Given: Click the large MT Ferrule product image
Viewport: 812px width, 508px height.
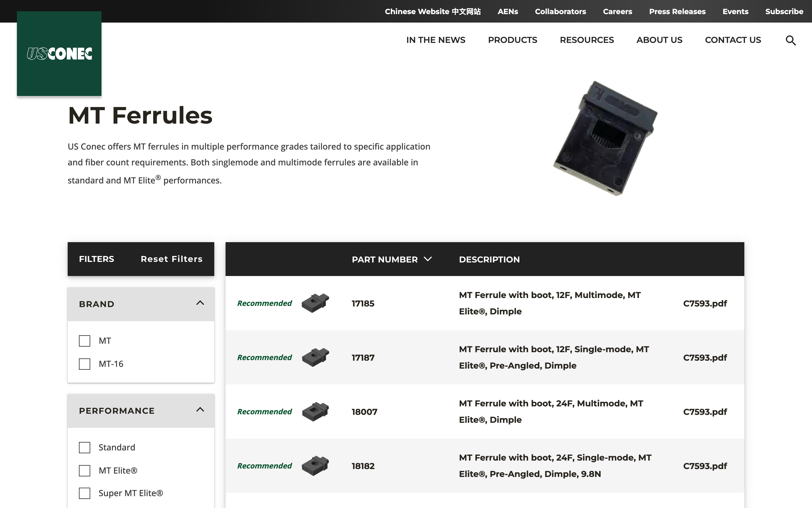Looking at the screenshot, I should 606,138.
